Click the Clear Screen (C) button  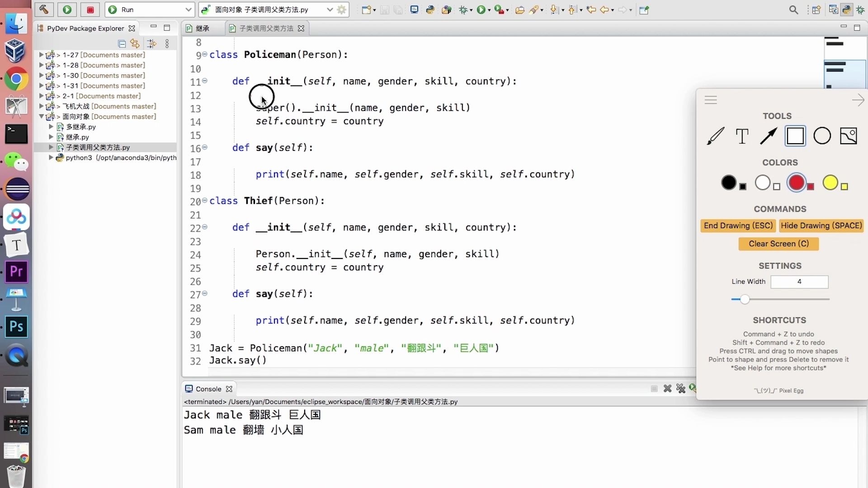[x=778, y=244]
